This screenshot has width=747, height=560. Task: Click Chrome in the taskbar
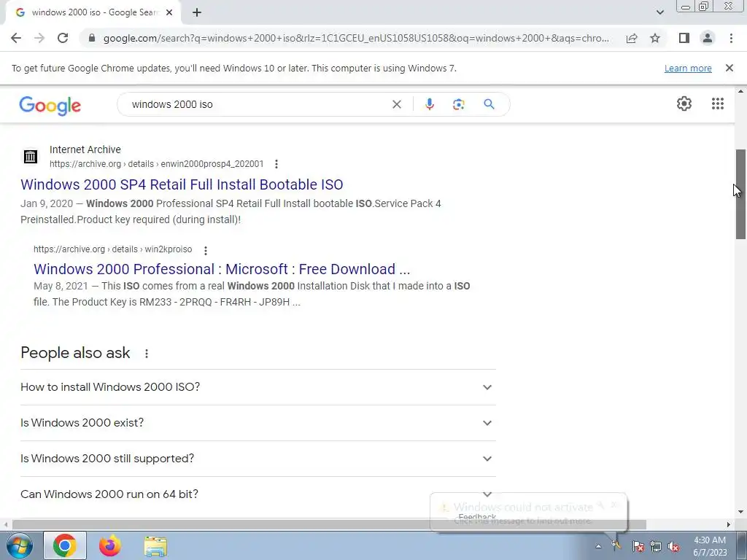pos(65,545)
